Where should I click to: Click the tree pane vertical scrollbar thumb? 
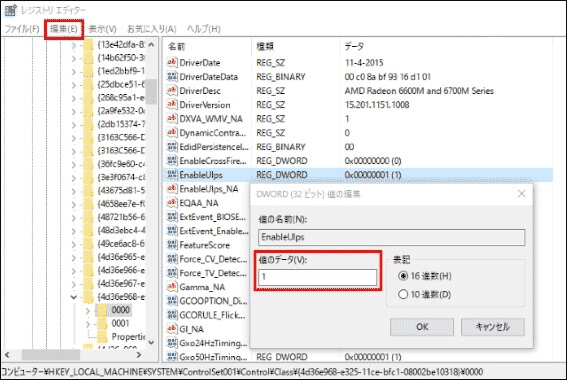coord(151,91)
